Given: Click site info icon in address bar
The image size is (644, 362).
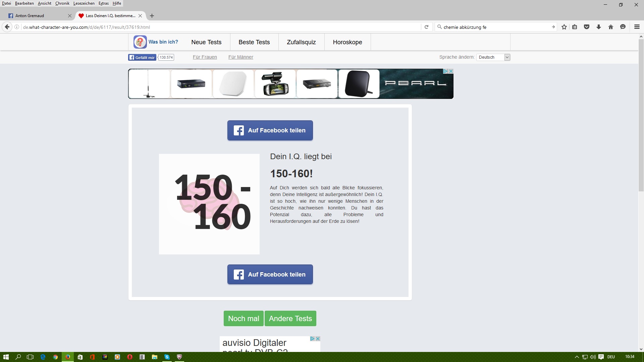Looking at the screenshot, I should pos(17,27).
